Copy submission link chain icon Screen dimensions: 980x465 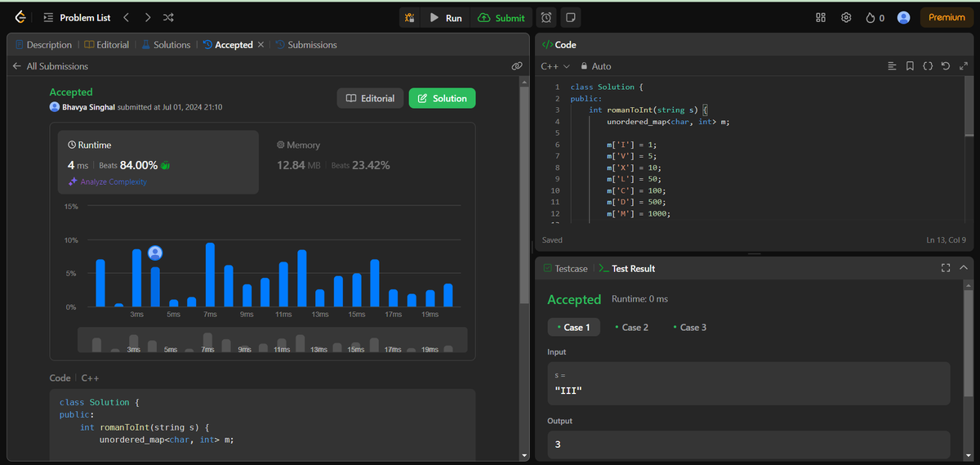(517, 66)
